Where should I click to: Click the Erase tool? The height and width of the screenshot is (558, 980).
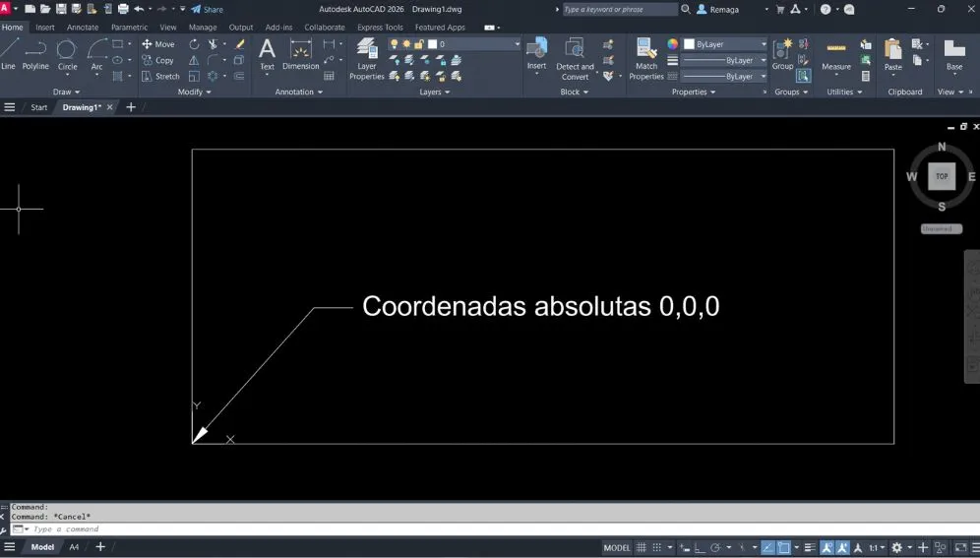(x=240, y=44)
